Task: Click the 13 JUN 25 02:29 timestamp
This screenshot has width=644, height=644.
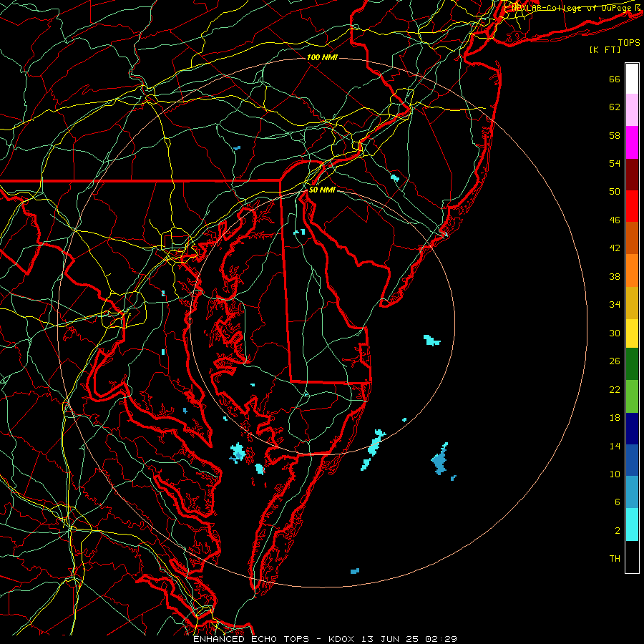Action: (409, 639)
